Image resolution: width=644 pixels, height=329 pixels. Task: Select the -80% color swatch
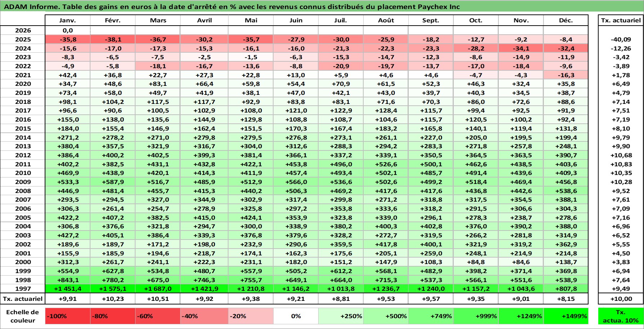113,316
